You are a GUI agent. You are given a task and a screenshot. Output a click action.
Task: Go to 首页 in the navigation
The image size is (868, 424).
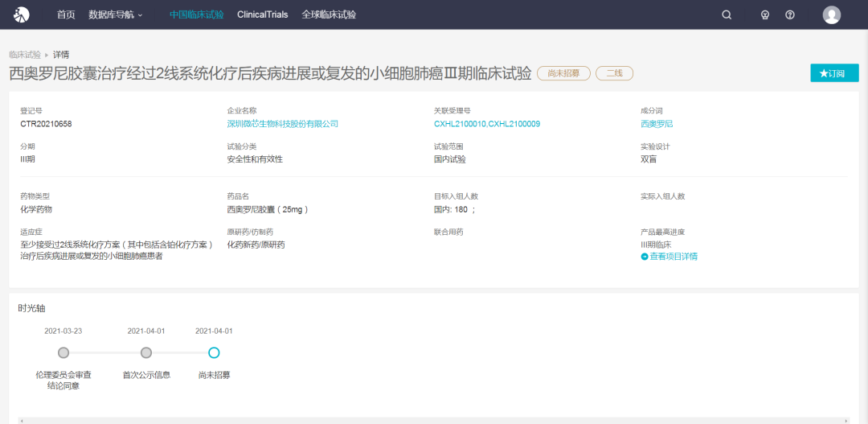coord(66,15)
